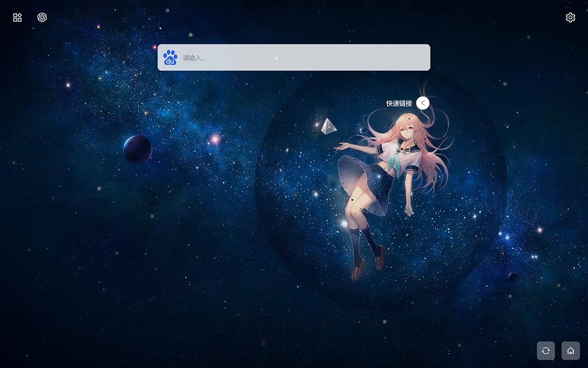This screenshot has height=368, width=588.
Task: Open the ChatGPT AI assistant icon
Action: point(42,17)
